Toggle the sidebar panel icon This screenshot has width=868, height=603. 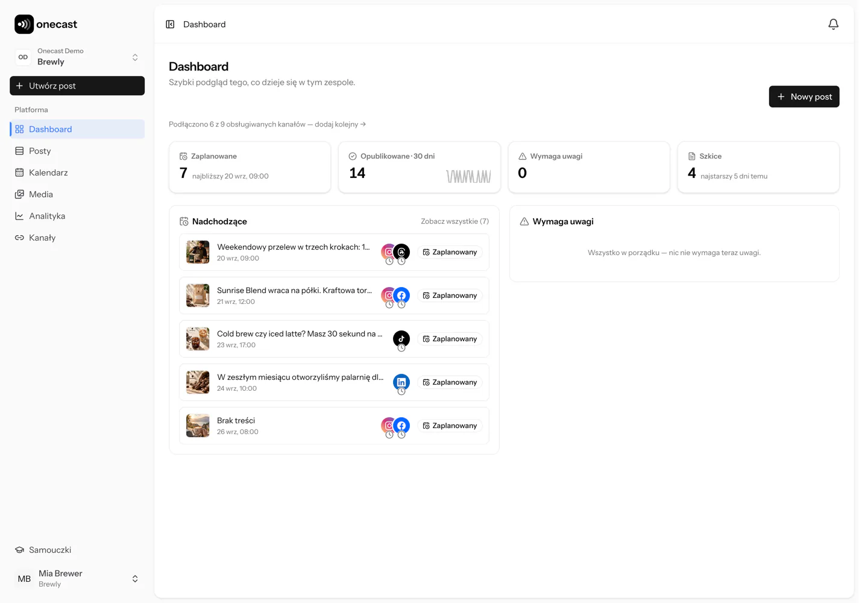click(x=170, y=24)
